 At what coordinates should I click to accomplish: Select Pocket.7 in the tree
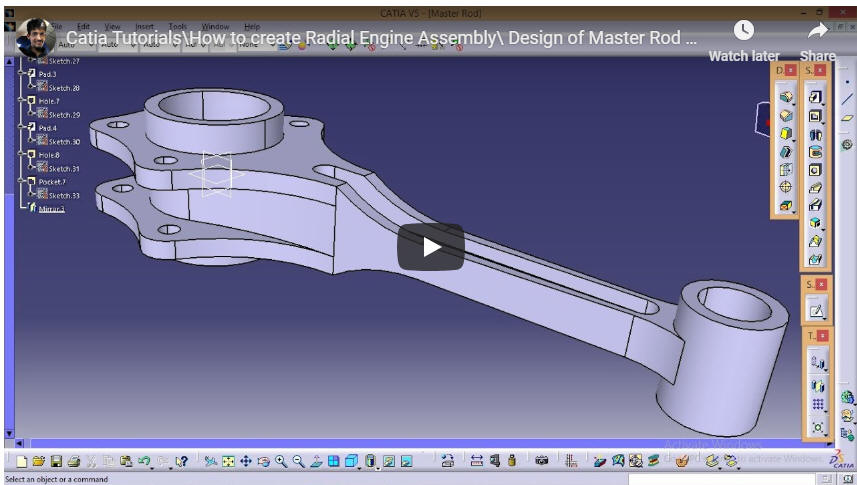click(x=51, y=182)
